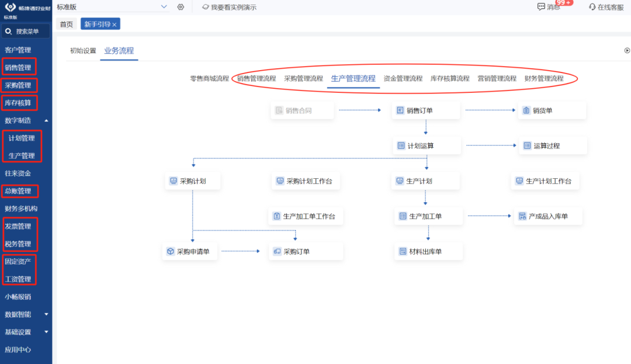Click the settings gear icon beside 标准版
The width and height of the screenshot is (631, 364).
point(181,7)
